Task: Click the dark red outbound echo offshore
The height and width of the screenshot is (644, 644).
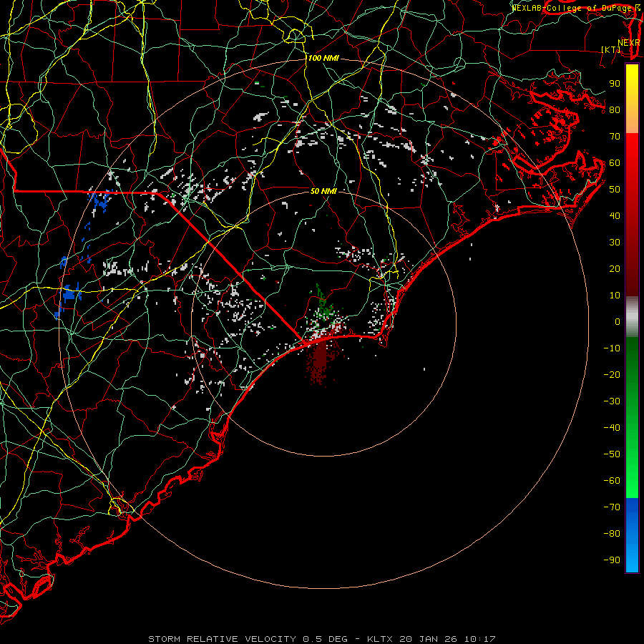Action: tap(320, 361)
